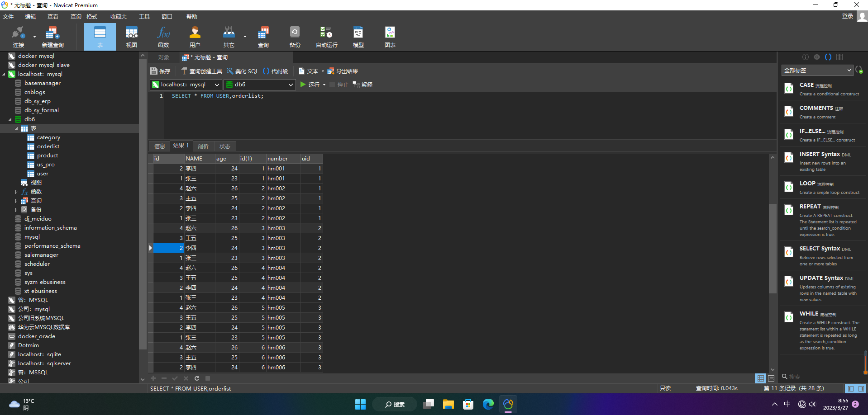Open the 自动运行 automation icon
This screenshot has width=868, height=415.
[327, 37]
